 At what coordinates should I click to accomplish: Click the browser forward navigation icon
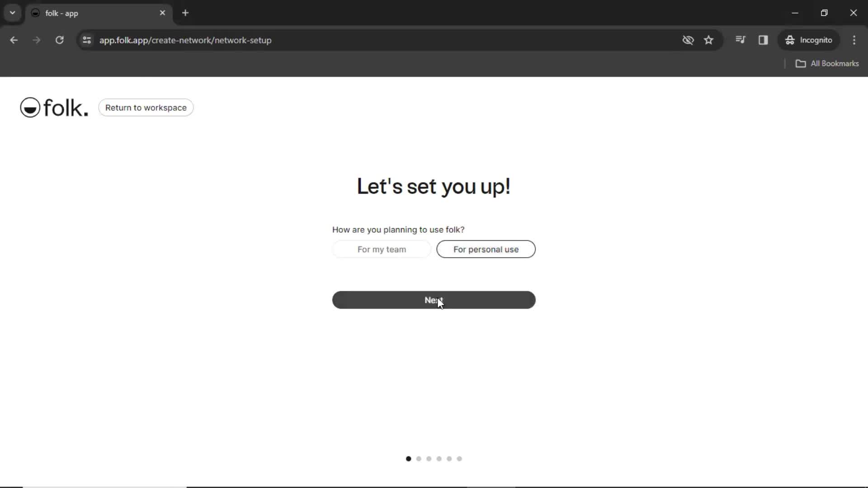click(x=37, y=40)
